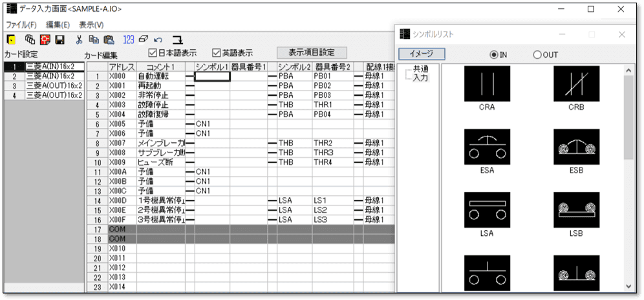The image size is (644, 300).
Task: Uncheck the 英語表示 checkbox
Action: tap(217, 53)
